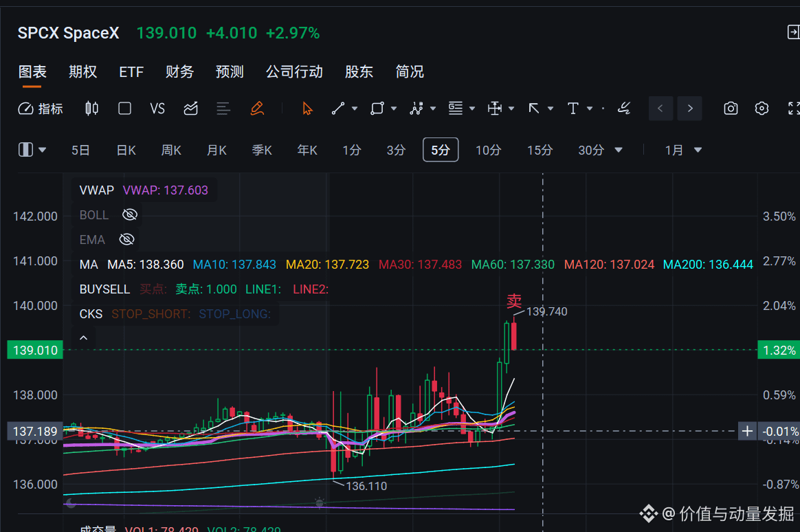Image resolution: width=800 pixels, height=532 pixels.
Task: Expand line tool options dropdown arrow
Action: pos(355,109)
